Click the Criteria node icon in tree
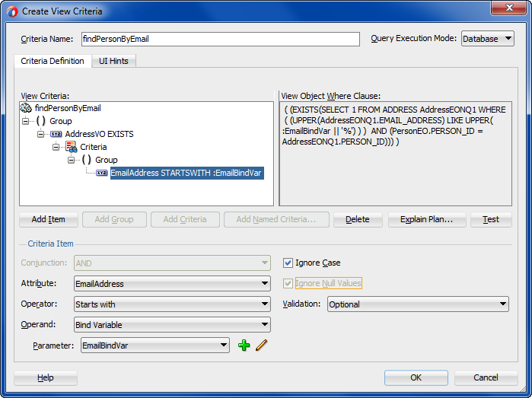Screen dimensions: 532x398 72,147
